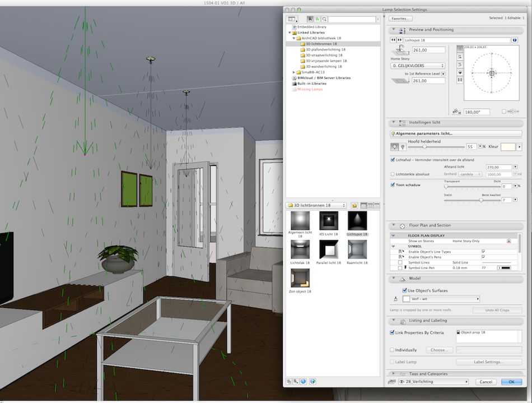
Task: Confirm with the OK button
Action: [x=511, y=382]
